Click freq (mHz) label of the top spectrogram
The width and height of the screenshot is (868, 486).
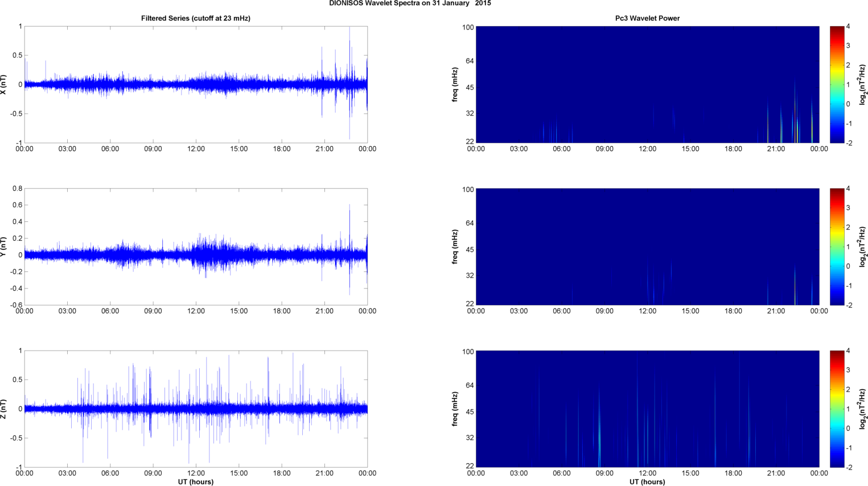pyautogui.click(x=455, y=84)
